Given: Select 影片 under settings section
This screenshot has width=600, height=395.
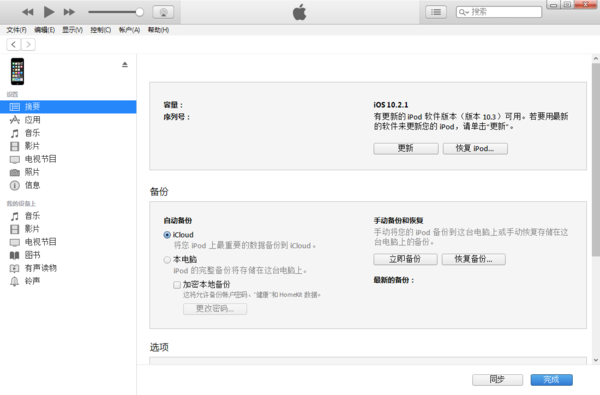Looking at the screenshot, I should tap(68, 146).
